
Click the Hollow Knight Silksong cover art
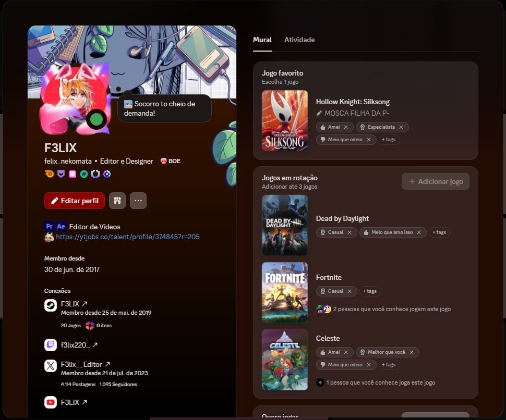[x=285, y=120]
